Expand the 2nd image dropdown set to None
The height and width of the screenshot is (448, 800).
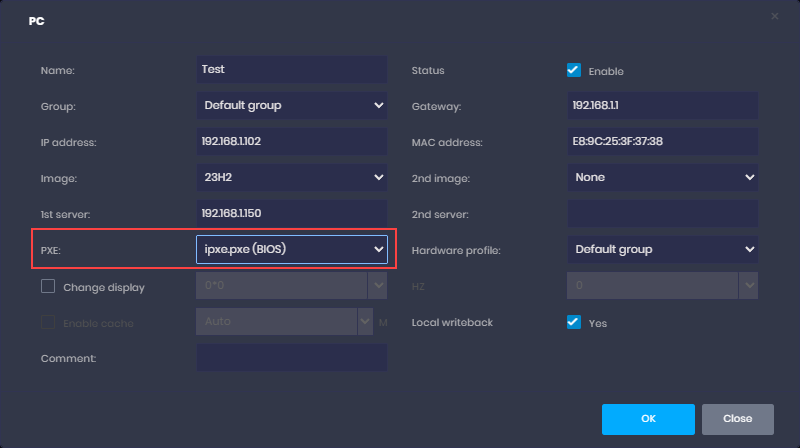pos(662,177)
